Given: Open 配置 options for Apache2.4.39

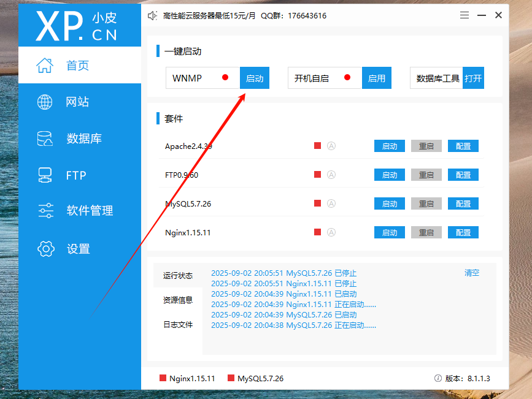Looking at the screenshot, I should [x=463, y=146].
